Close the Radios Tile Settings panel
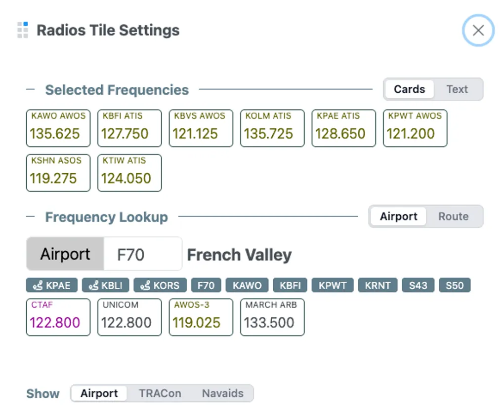 click(x=478, y=31)
